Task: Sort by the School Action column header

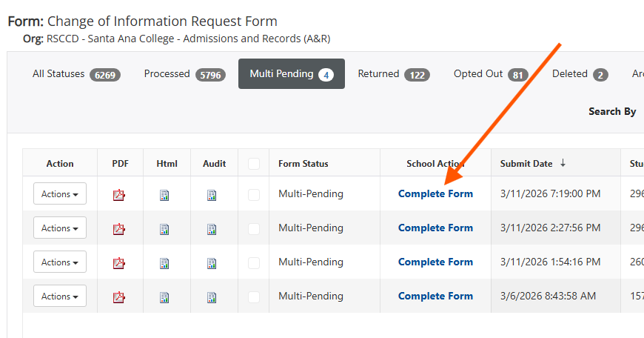Action: click(435, 164)
